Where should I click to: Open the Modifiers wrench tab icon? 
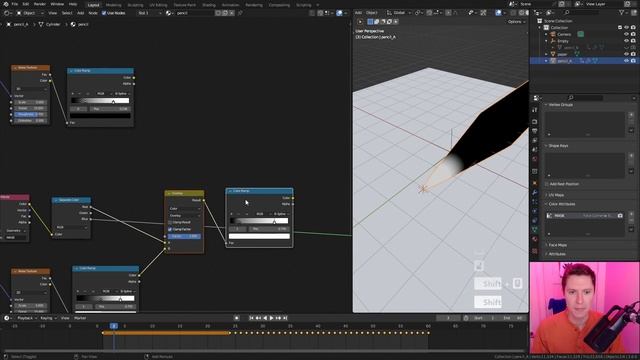[535, 192]
